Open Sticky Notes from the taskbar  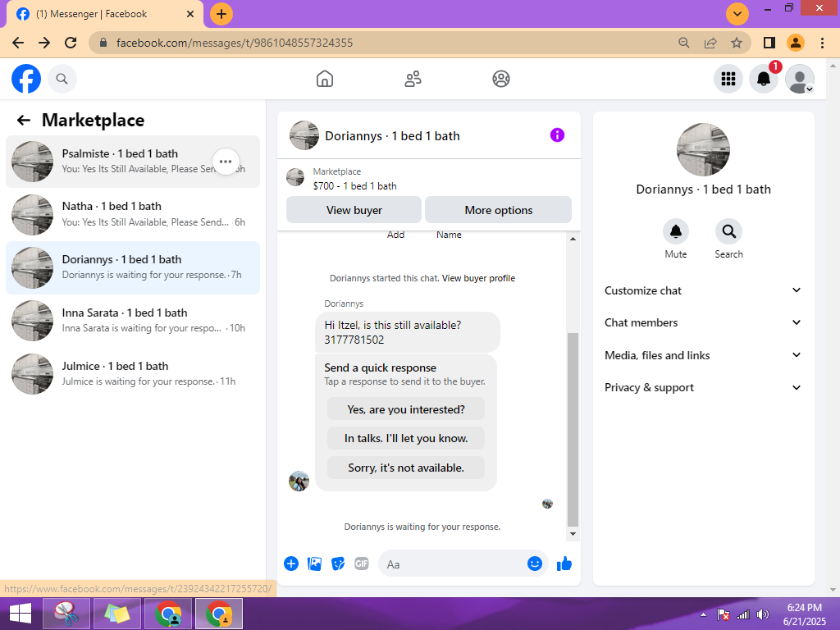117,614
